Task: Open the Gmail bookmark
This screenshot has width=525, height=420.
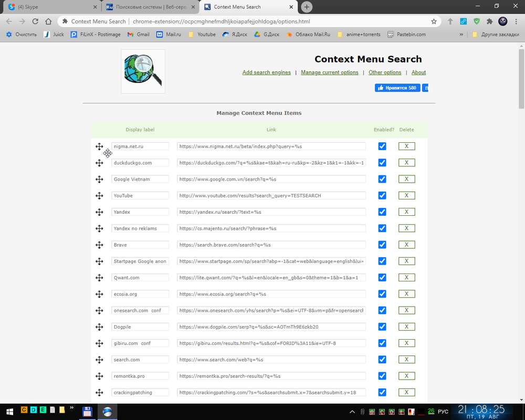Action: coord(138,35)
